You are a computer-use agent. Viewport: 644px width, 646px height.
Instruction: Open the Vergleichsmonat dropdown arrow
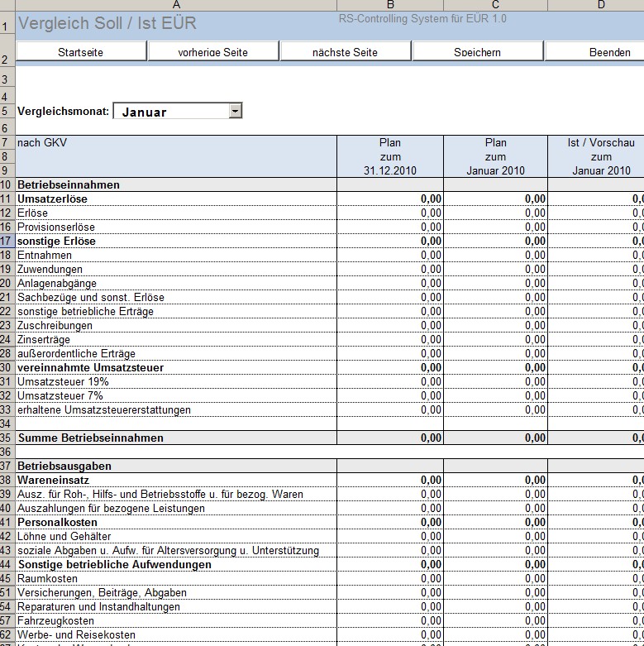(236, 111)
